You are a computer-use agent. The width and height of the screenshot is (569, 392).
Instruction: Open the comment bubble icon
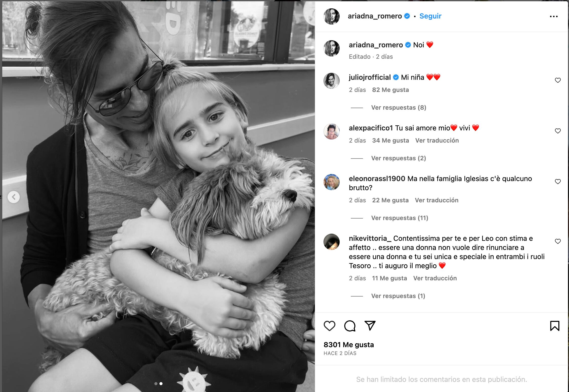point(350,326)
